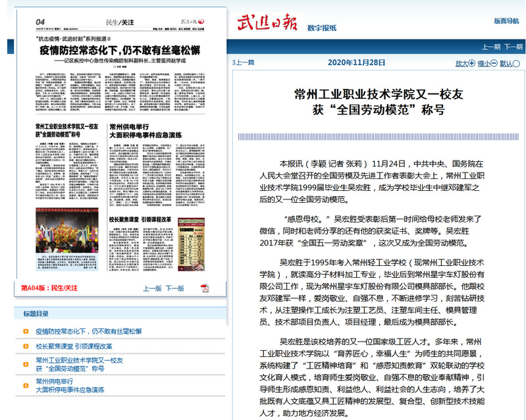Click the 校长聚焦课堂 article on the page thumbnail

142,244
